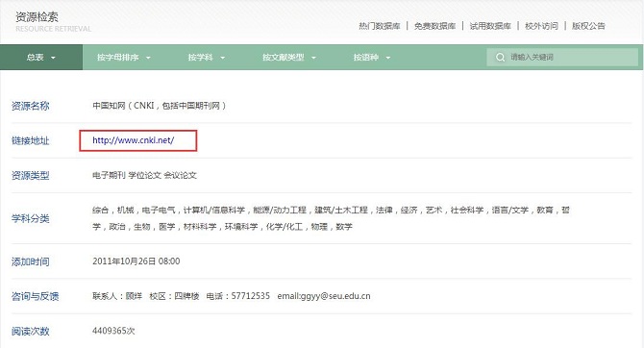Click the phone number 57712535

tap(251, 296)
